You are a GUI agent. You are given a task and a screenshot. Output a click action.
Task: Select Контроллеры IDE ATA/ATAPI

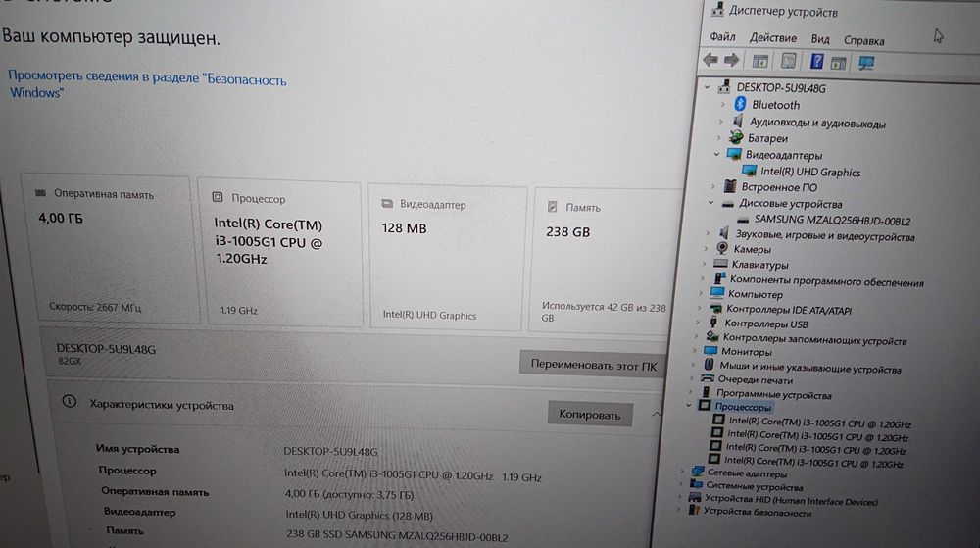789,310
